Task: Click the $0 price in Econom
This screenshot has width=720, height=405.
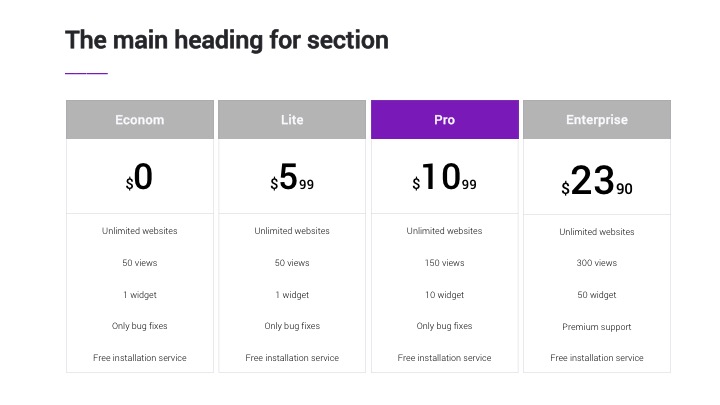Action: (x=140, y=178)
